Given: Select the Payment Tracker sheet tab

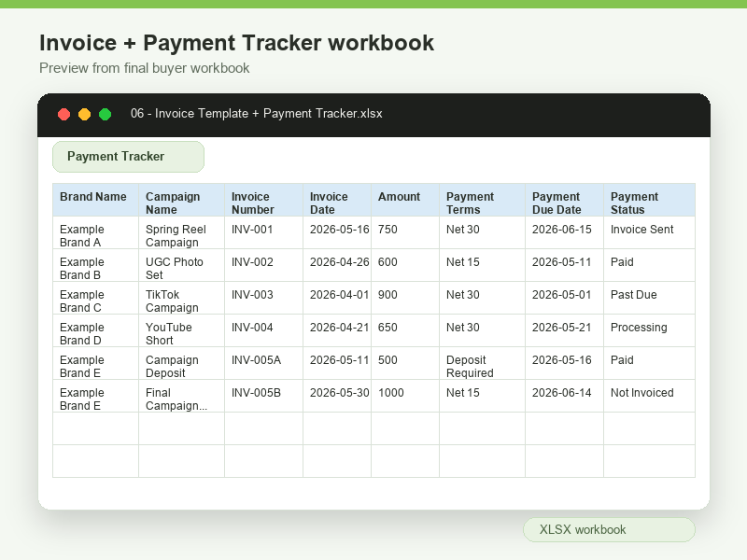Looking at the screenshot, I should (x=128, y=157).
